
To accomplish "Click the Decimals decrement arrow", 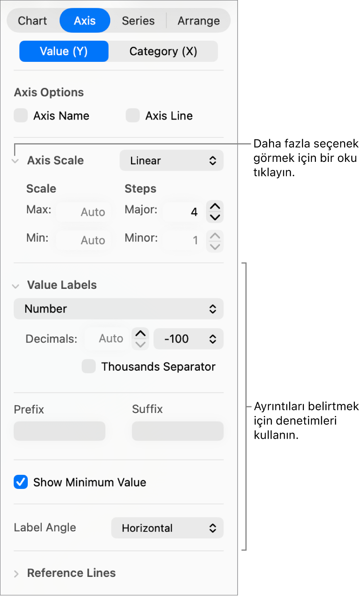I will pos(141,344).
